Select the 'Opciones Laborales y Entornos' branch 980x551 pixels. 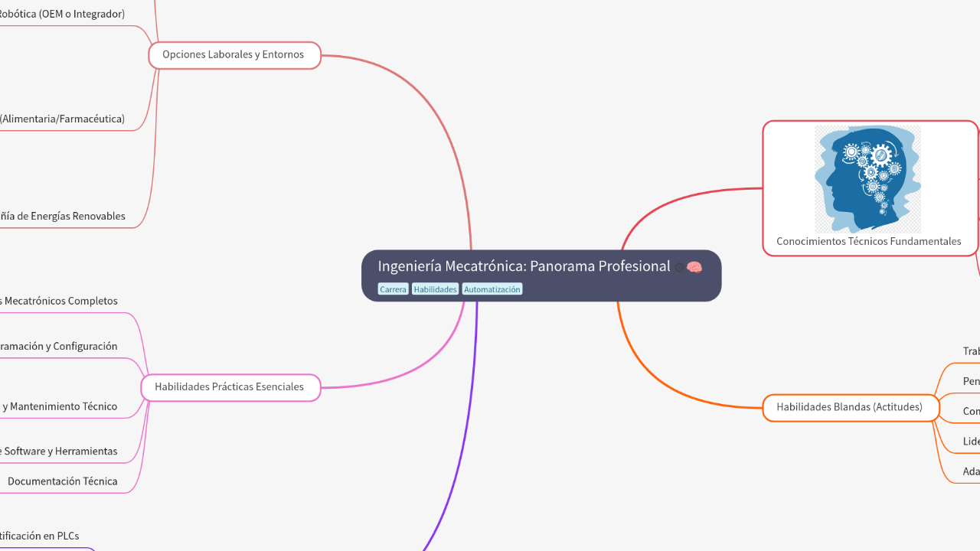click(x=234, y=55)
